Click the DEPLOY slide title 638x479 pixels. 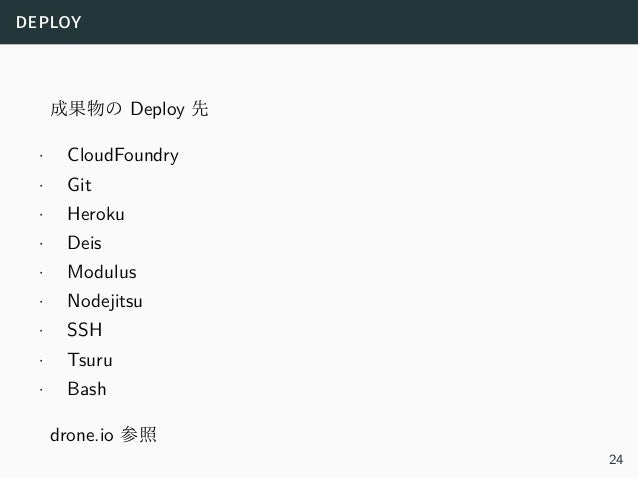(48, 22)
